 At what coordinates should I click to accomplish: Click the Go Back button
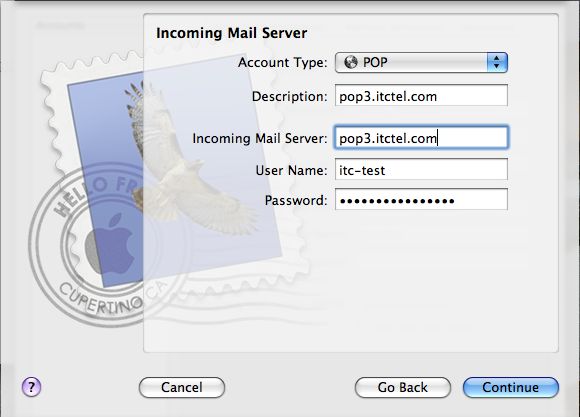tap(402, 387)
